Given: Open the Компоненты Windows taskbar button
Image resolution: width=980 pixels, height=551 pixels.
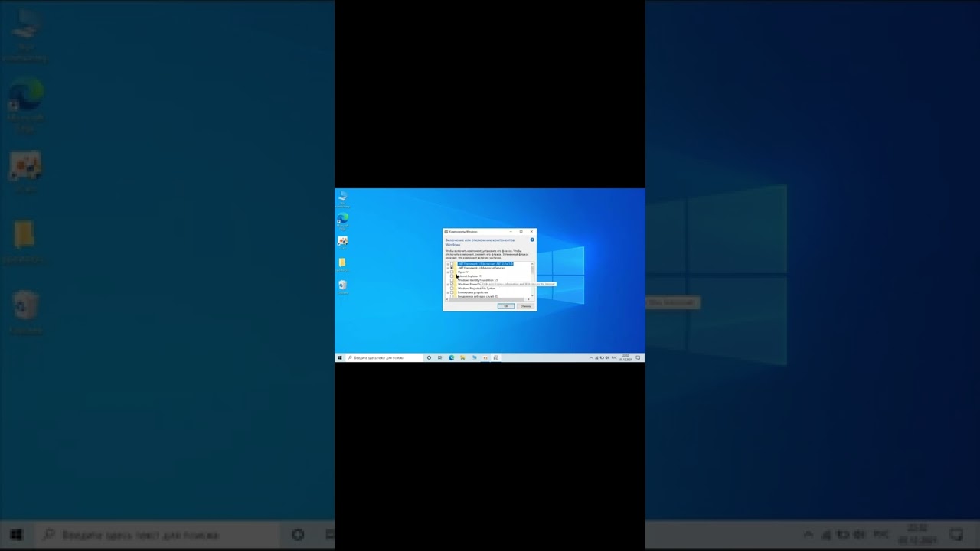Looking at the screenshot, I should (x=495, y=357).
